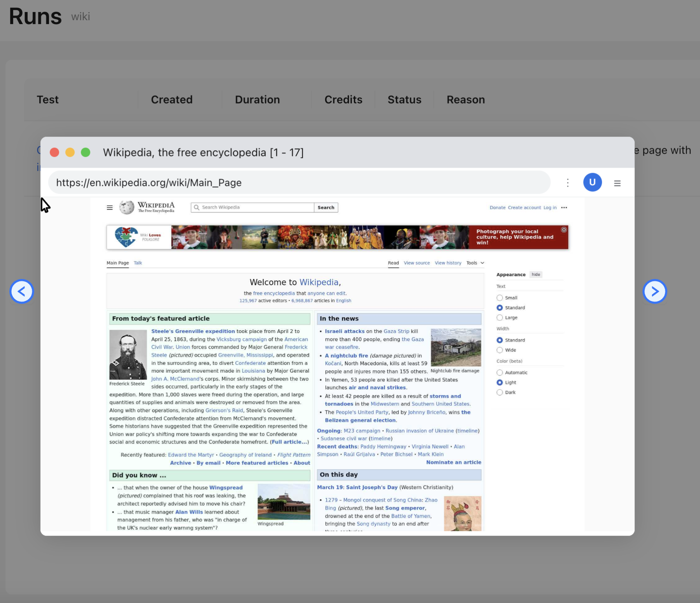The image size is (700, 603).
Task: Click the Create account link
Action: [x=524, y=208]
